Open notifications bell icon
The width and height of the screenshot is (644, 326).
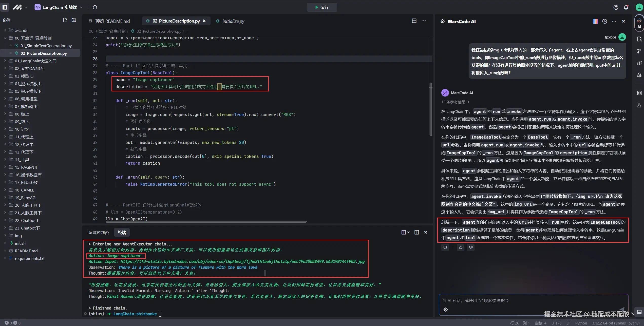tap(626, 7)
